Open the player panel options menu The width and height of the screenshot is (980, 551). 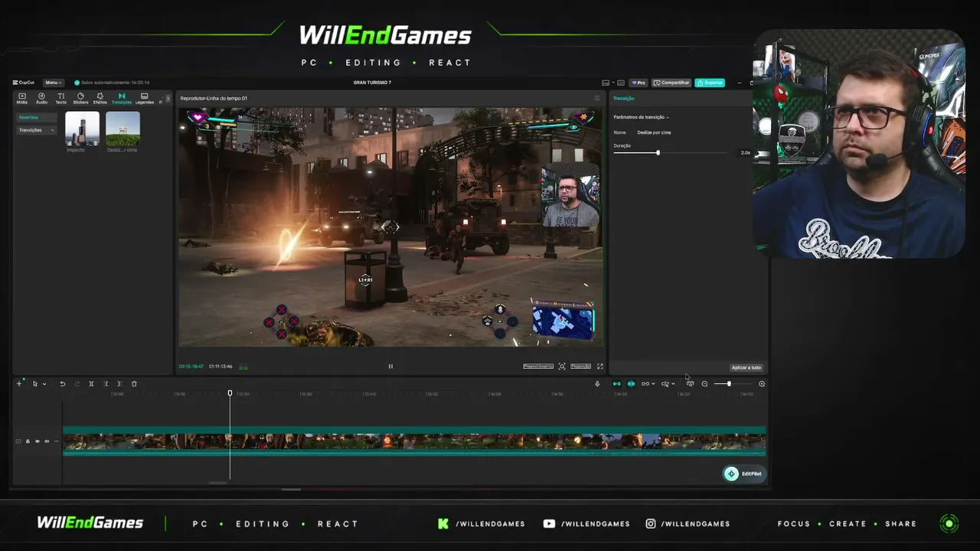click(x=597, y=98)
